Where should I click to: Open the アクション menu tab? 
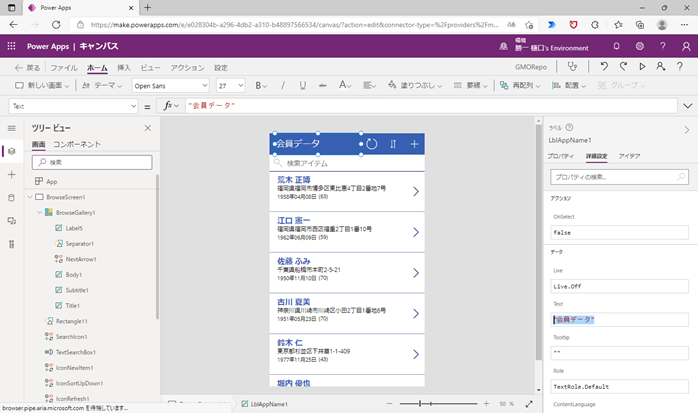187,68
